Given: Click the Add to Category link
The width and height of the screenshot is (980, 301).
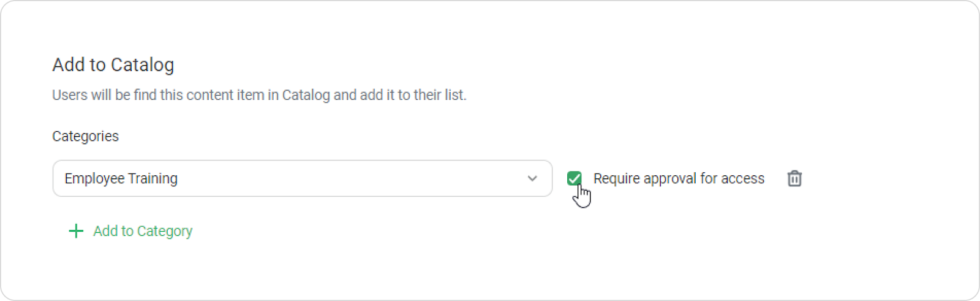Looking at the screenshot, I should [142, 231].
